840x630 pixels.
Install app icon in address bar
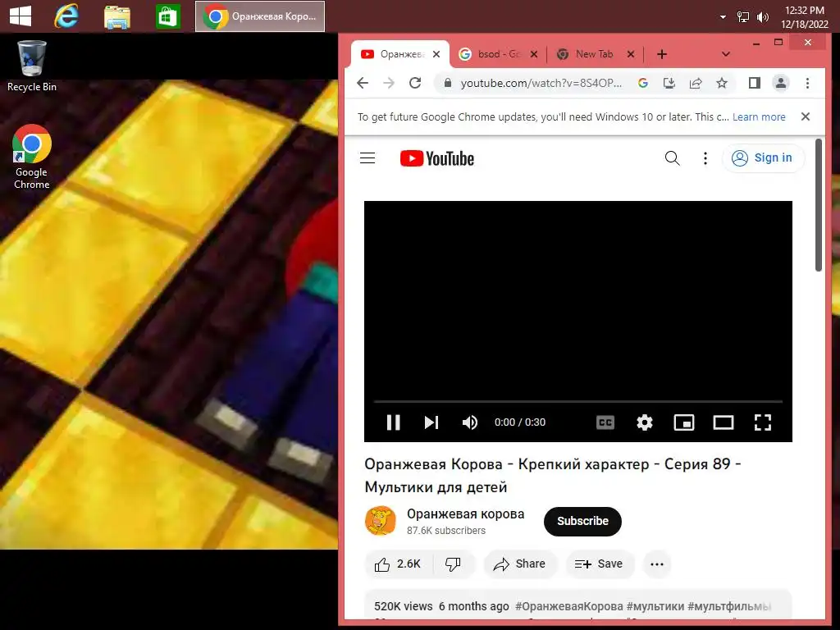coord(669,83)
